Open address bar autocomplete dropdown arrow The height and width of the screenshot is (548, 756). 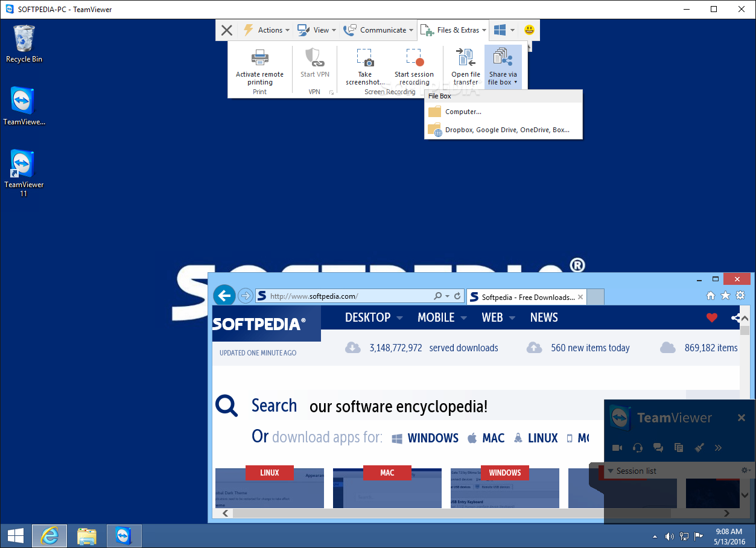[447, 296]
